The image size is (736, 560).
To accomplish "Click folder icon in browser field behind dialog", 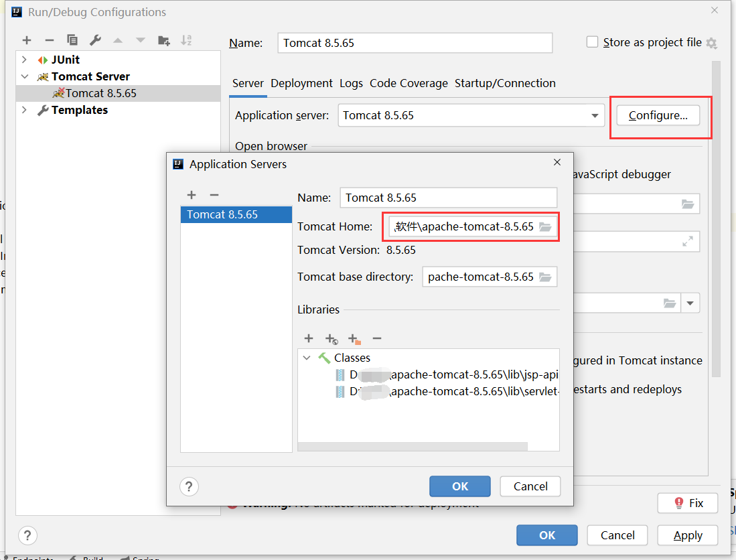I will [688, 204].
